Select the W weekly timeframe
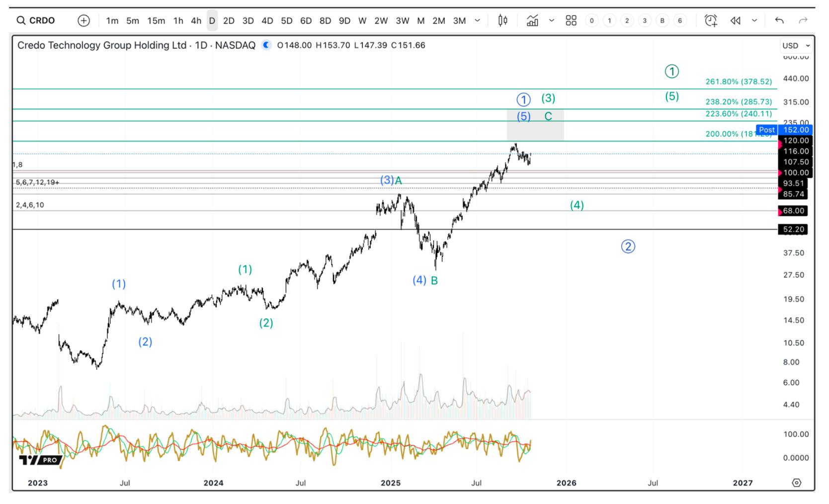829x504 pixels. (x=362, y=20)
